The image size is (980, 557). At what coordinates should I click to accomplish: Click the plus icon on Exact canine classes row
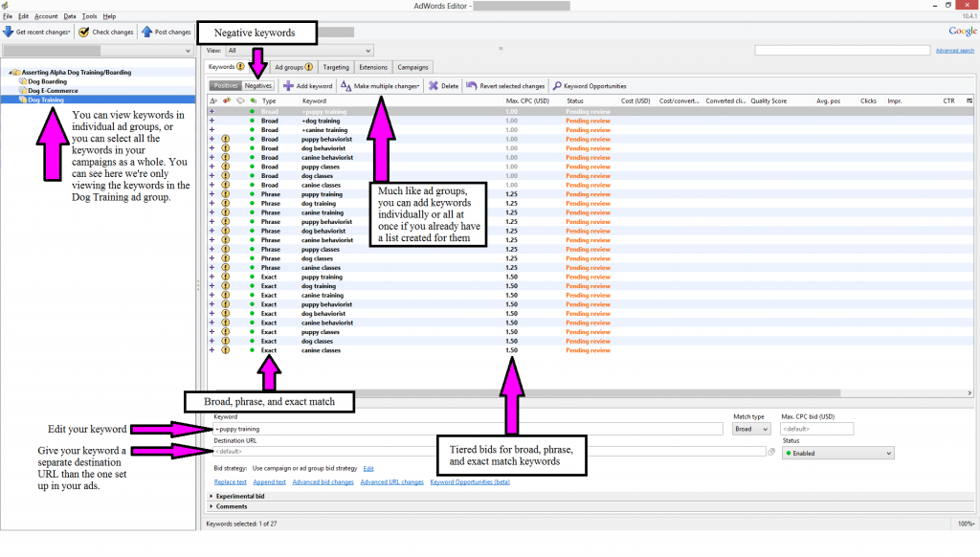pos(212,350)
